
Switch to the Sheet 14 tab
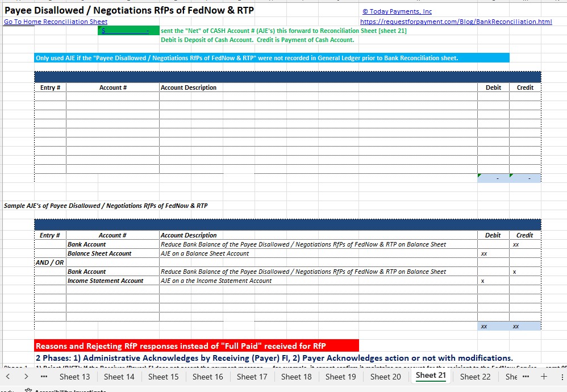tap(119, 377)
